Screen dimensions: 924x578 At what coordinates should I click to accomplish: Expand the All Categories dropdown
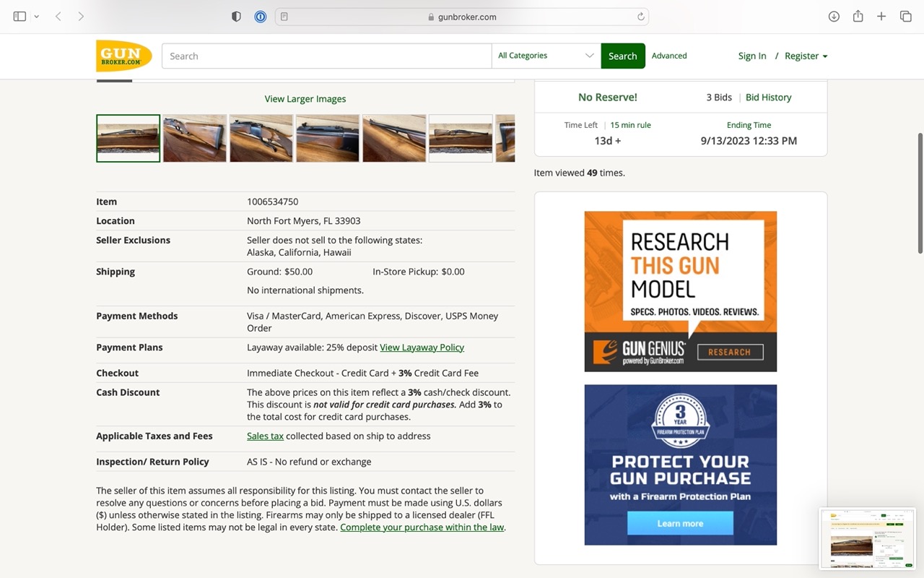pyautogui.click(x=546, y=56)
